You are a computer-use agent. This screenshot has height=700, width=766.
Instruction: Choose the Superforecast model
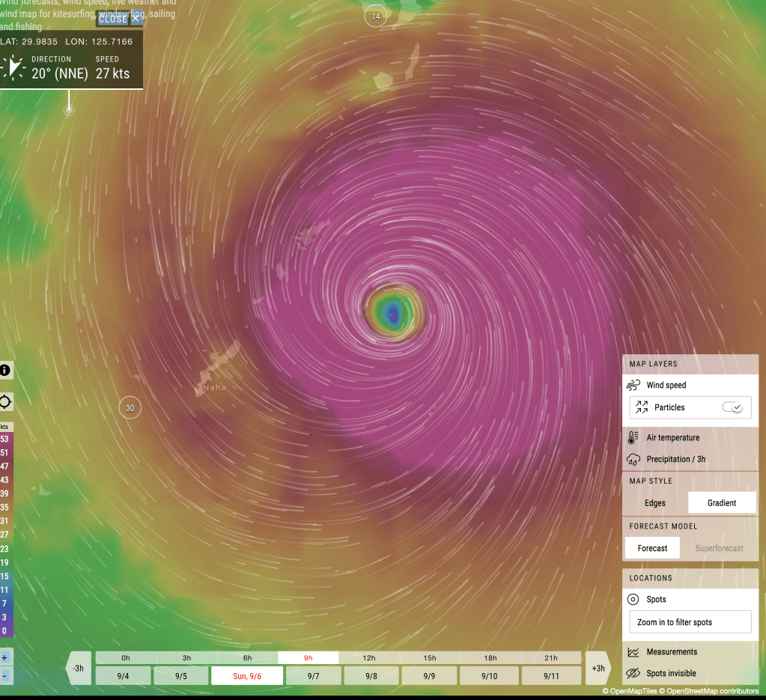pos(719,548)
